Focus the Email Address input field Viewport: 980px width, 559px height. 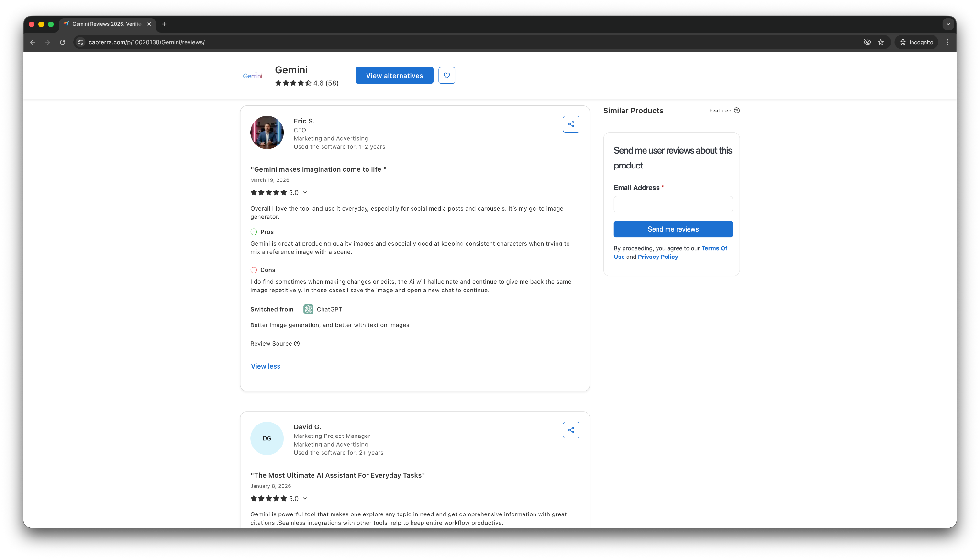[673, 204]
